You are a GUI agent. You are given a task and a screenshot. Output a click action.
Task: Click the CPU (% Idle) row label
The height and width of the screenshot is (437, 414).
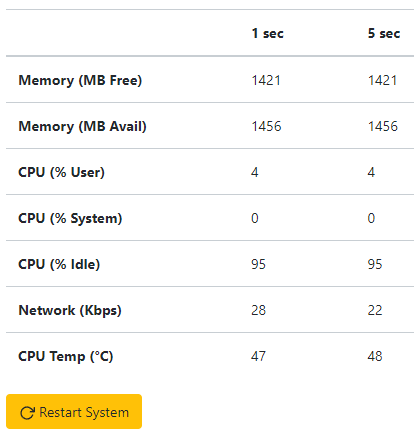(59, 264)
